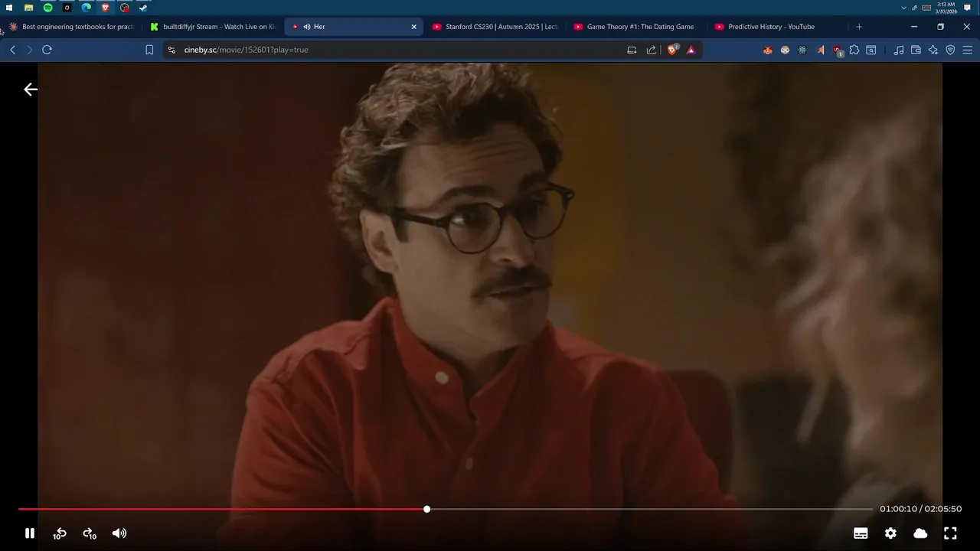Open the uBlock Origin extension
Image resolution: width=980 pixels, height=551 pixels.
[838, 51]
